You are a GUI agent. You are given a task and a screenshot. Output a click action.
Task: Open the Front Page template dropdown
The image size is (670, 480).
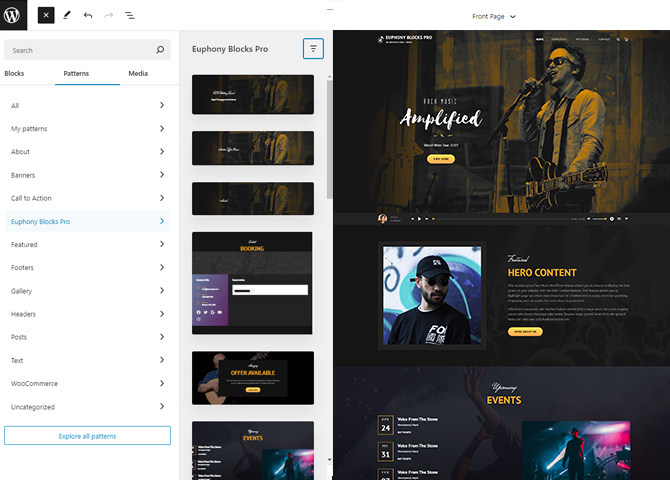(x=494, y=16)
